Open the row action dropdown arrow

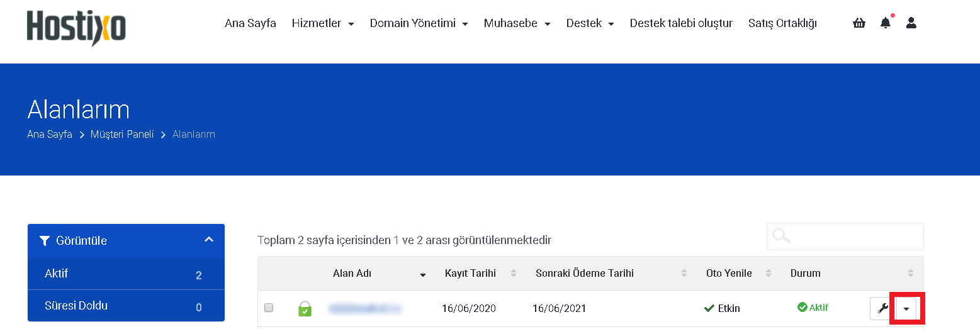coord(906,309)
